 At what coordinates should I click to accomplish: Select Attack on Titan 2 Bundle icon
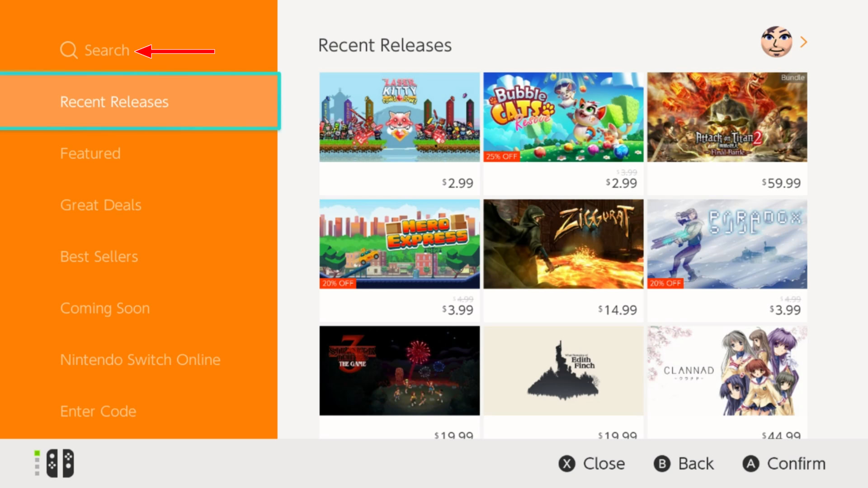[x=726, y=117]
